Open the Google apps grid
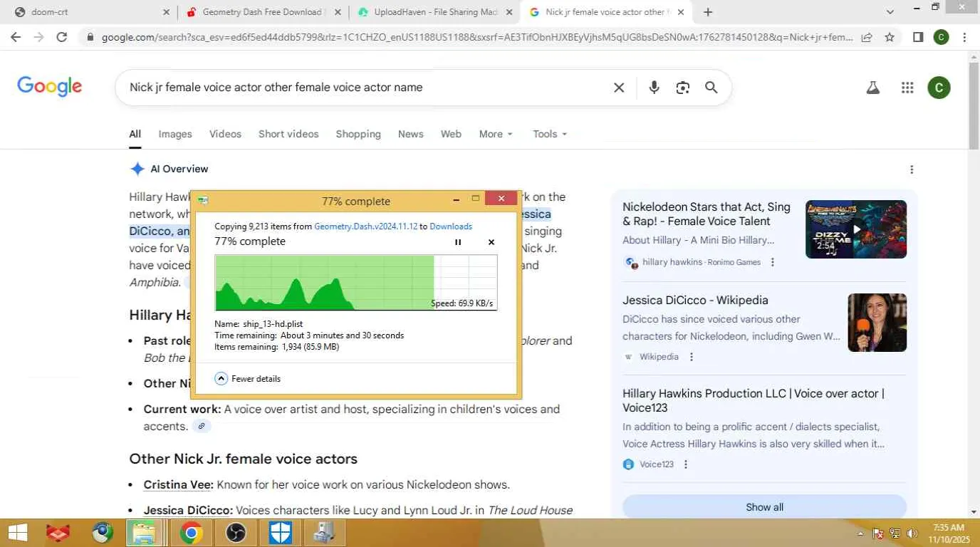Viewport: 980px width, 547px height. click(x=907, y=88)
